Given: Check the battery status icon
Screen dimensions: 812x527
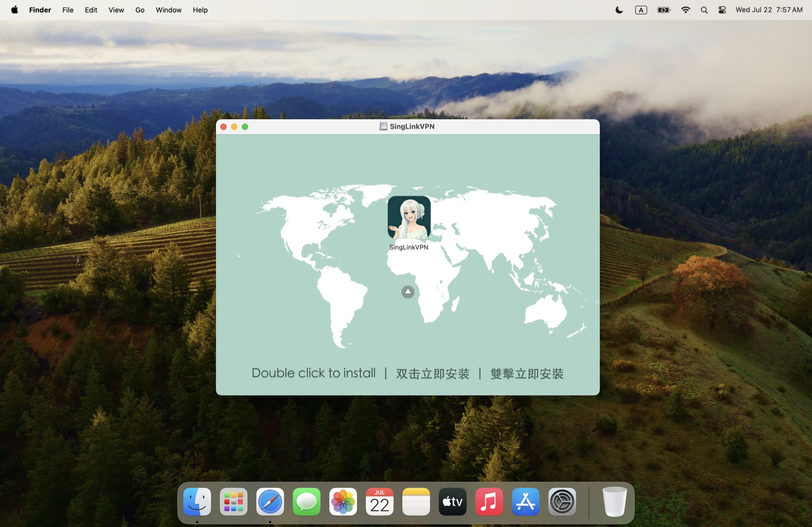Looking at the screenshot, I should coord(664,10).
